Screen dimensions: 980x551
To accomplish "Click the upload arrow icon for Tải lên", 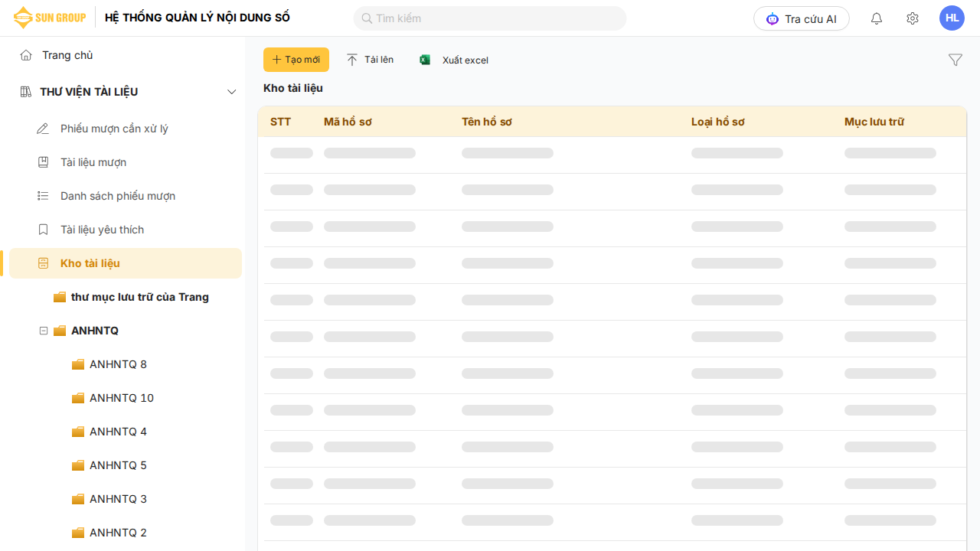I will 352,60.
